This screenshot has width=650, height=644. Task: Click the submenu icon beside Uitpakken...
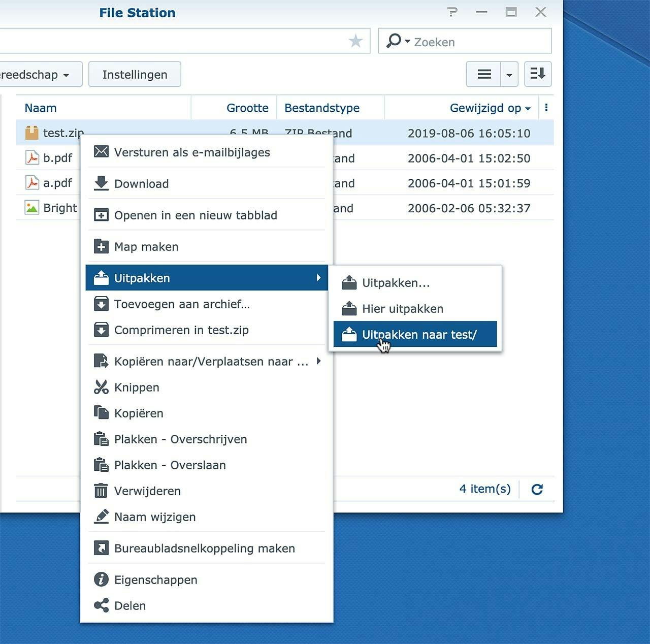[x=349, y=282]
